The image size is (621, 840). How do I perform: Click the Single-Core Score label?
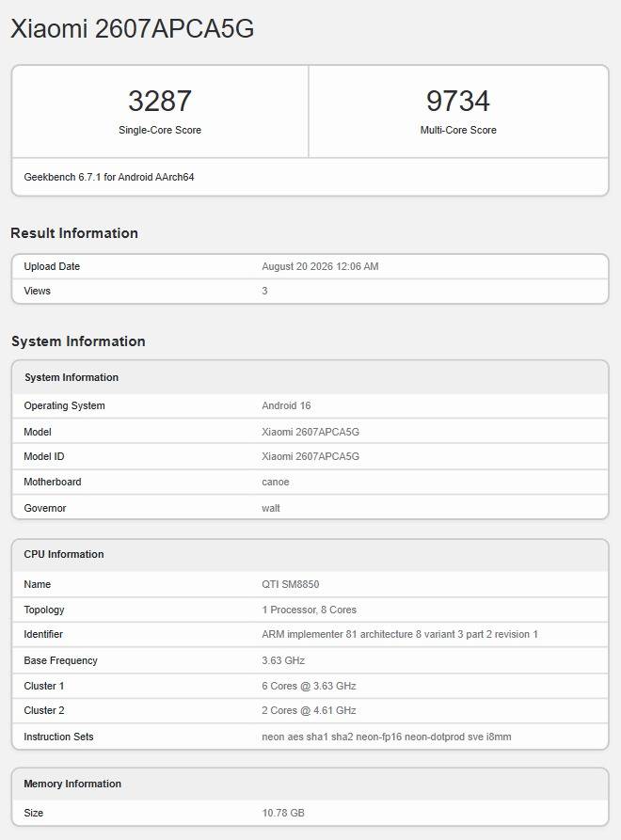[x=160, y=130]
